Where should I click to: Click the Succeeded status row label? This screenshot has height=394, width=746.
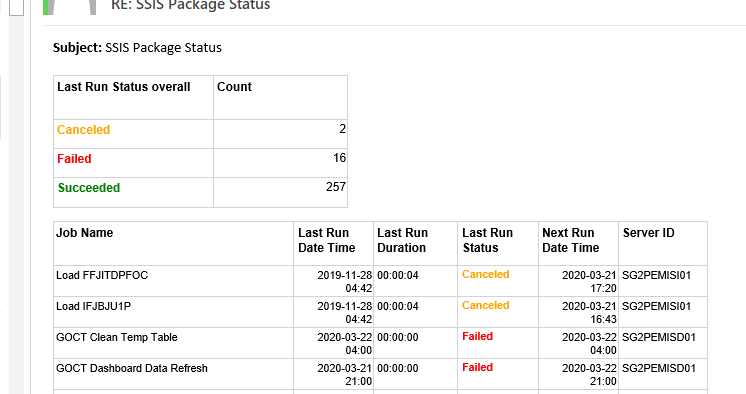click(x=89, y=188)
